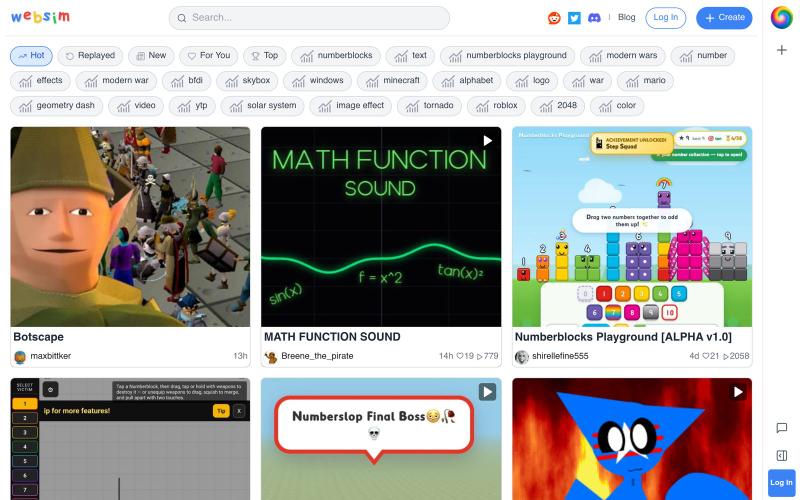Select the For You filter tab

(x=208, y=56)
